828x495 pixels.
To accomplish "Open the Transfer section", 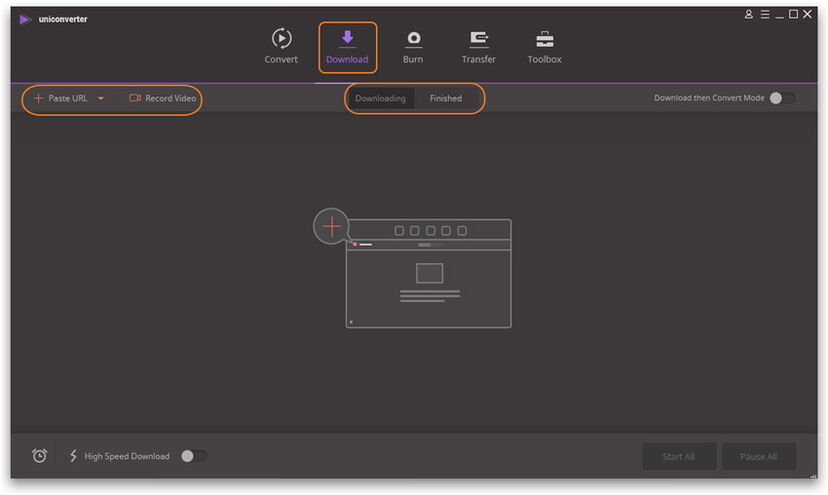I will point(478,46).
